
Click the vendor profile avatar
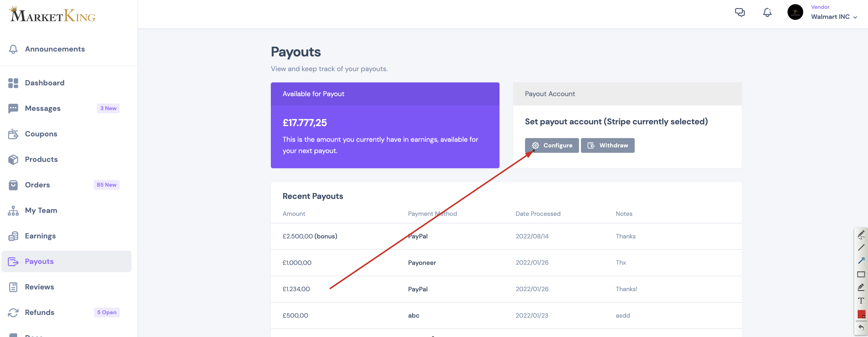click(795, 13)
